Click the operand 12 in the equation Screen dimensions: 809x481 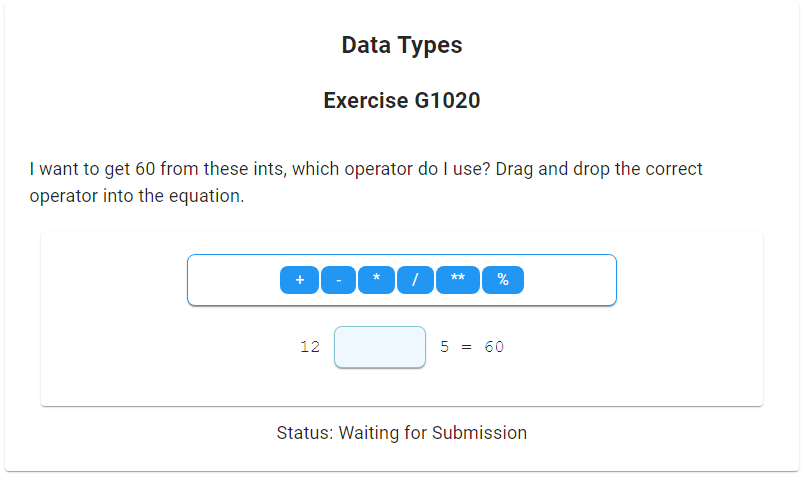tap(310, 347)
